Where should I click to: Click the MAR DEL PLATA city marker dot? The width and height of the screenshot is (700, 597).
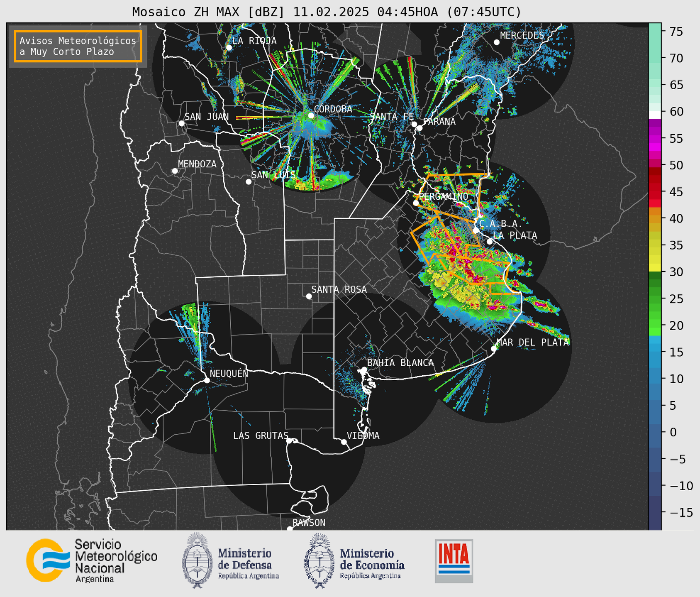point(493,349)
